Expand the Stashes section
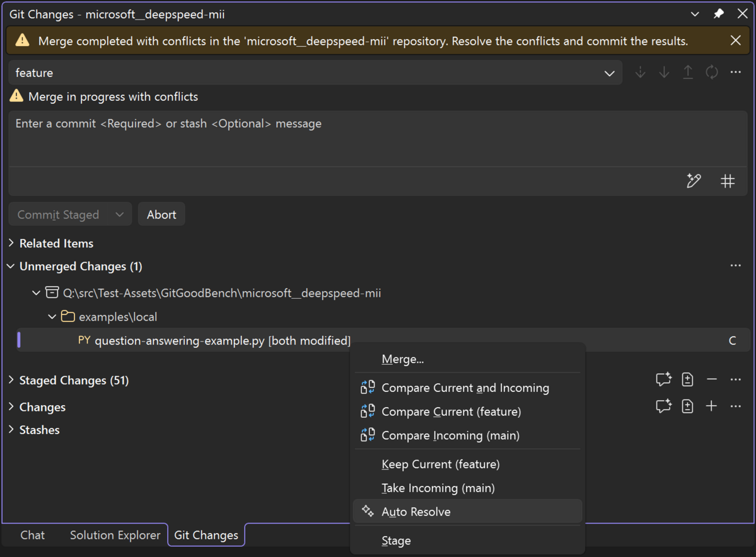Image resolution: width=756 pixels, height=557 pixels. pos(11,429)
